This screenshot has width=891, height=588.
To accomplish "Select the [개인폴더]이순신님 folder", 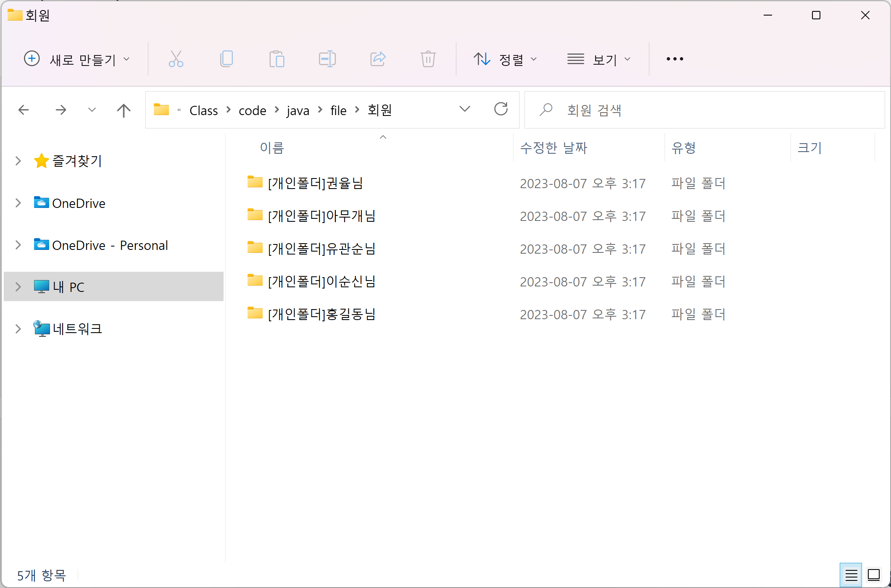I will [x=322, y=281].
